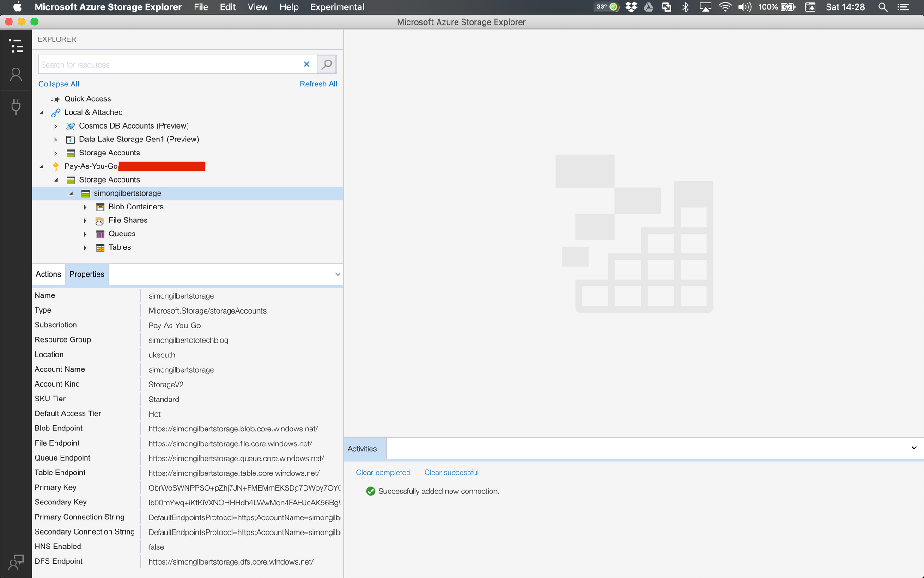Expand the File Shares node
The image size is (924, 578).
[85, 221]
